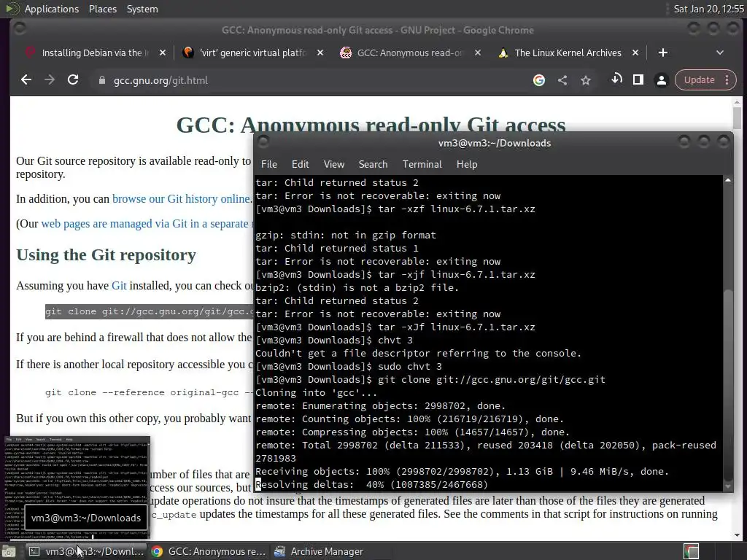Open terminal Help menu
This screenshot has width=747, height=560.
(x=467, y=164)
